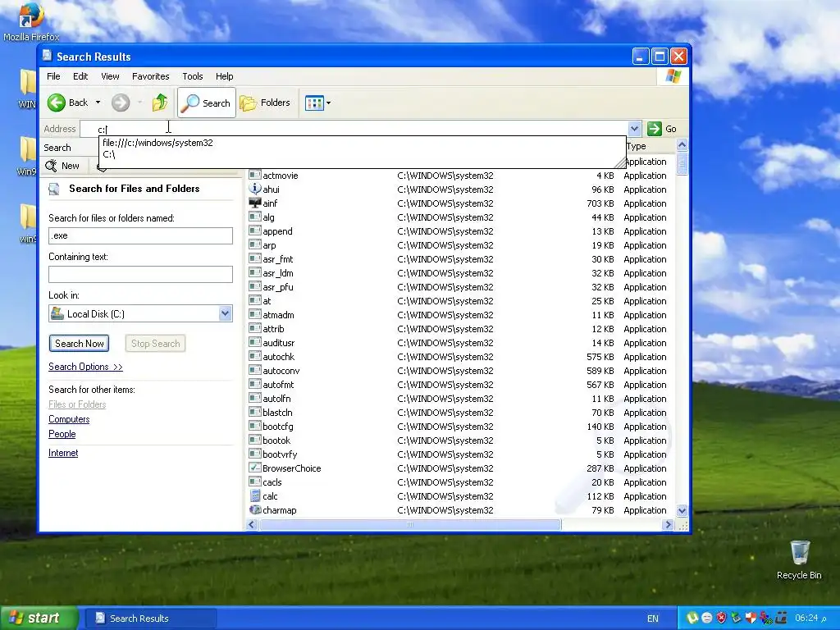Select the append application icon
The width and height of the screenshot is (840, 630).
pos(255,231)
